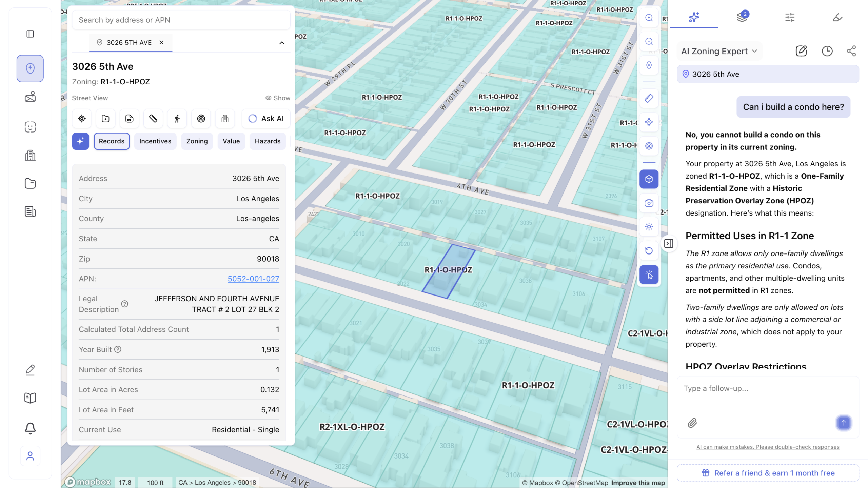Click the Mapbox logo
Viewport: 868px width, 488px height.
88,482
